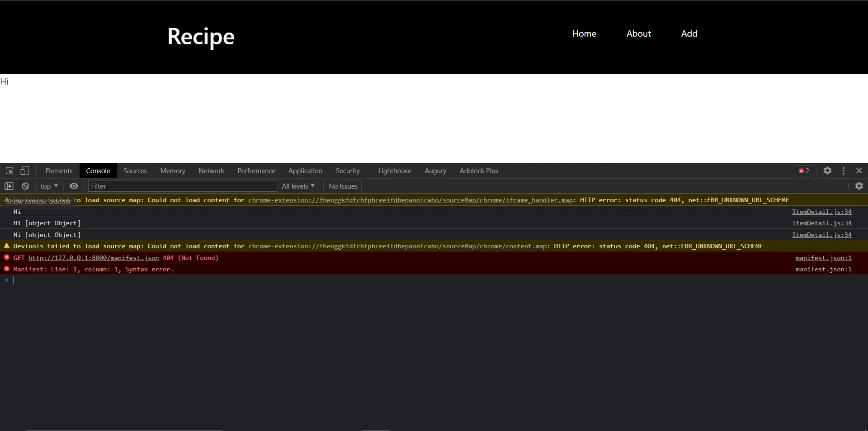
Task: Open DevTools more options kebab menu
Action: point(844,171)
